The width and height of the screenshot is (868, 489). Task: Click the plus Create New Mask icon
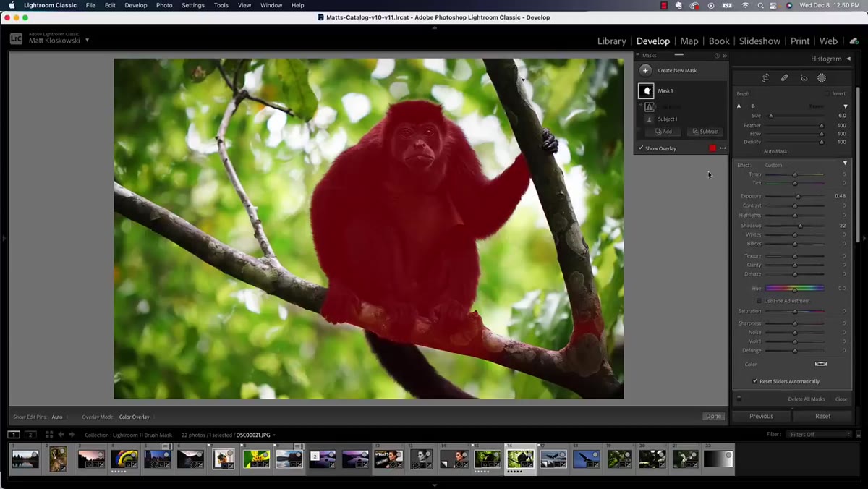pos(645,70)
